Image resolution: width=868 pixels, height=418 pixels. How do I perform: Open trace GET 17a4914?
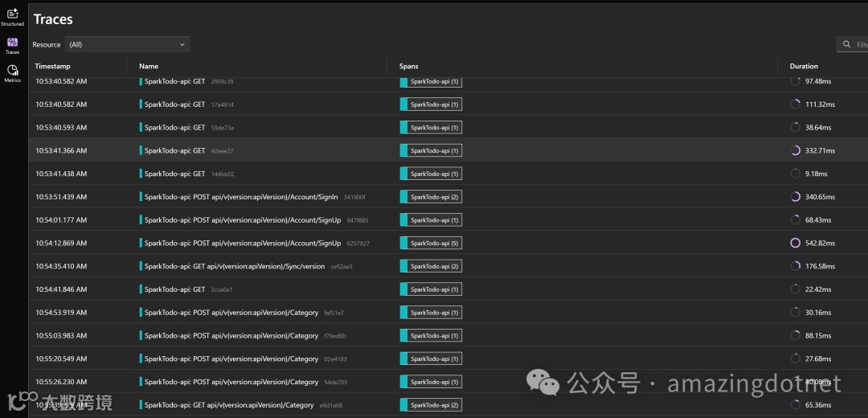(186, 104)
